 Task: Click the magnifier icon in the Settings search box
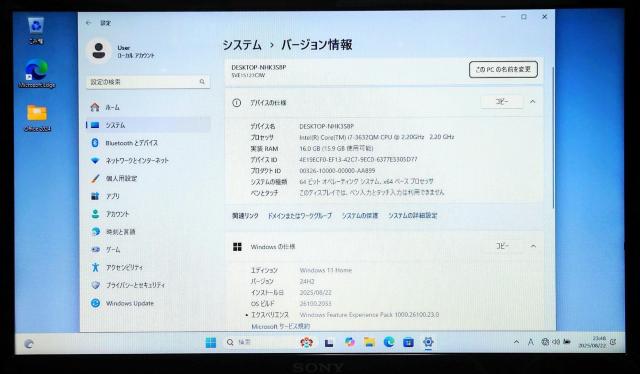tap(202, 82)
